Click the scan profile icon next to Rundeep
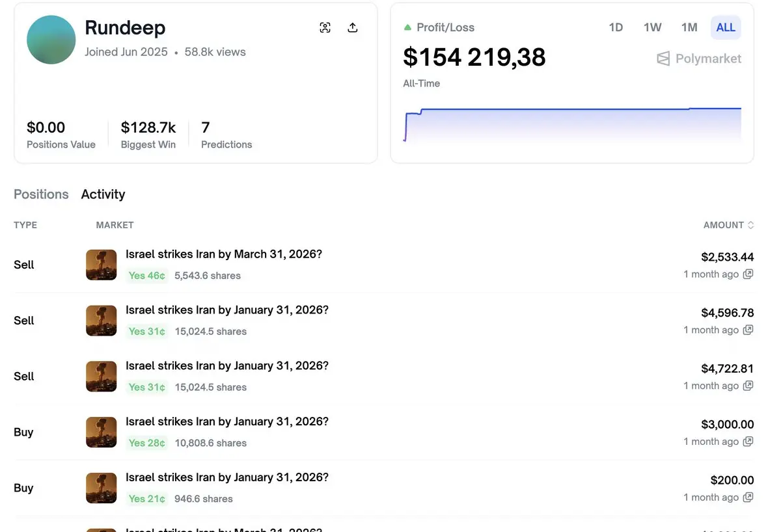 click(x=325, y=27)
